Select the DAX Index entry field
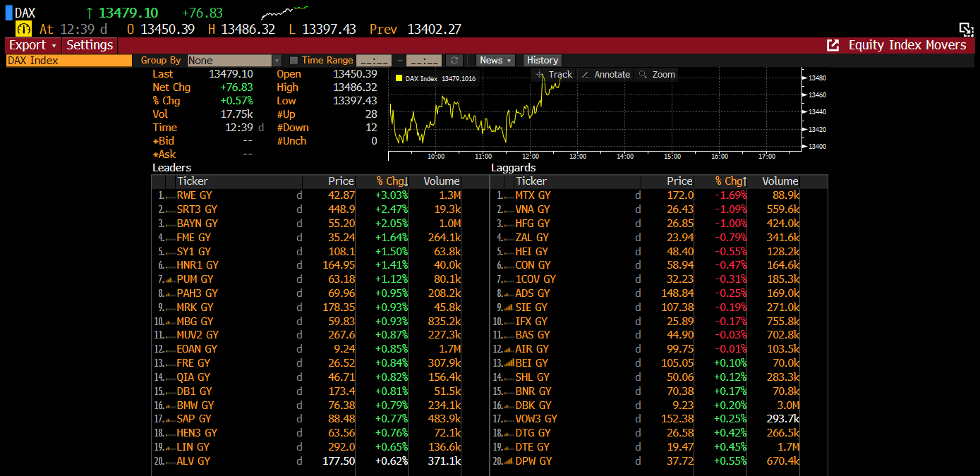This screenshot has width=980, height=476. (x=68, y=61)
